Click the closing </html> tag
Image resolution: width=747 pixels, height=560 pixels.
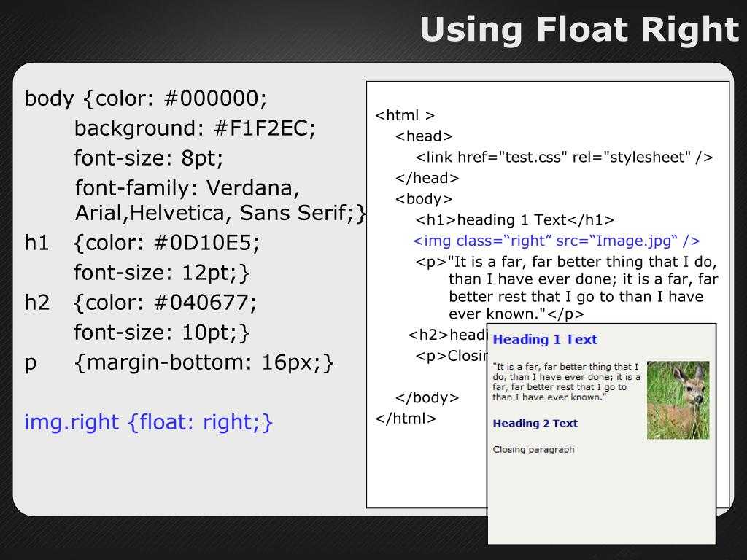pyautogui.click(x=406, y=419)
